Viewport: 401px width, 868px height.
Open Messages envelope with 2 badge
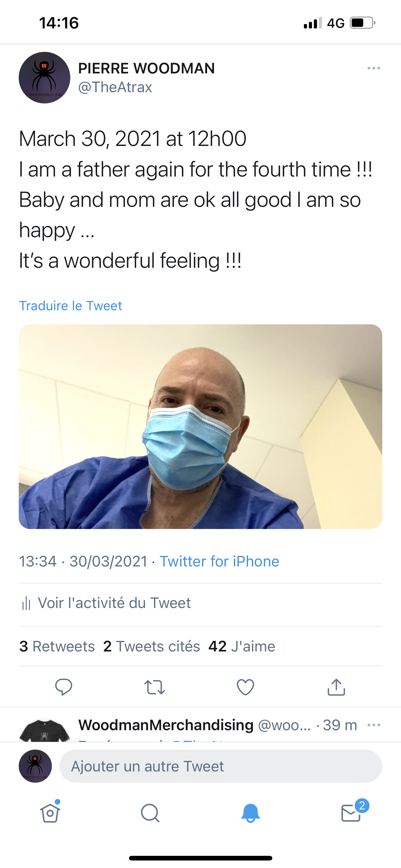coord(351,813)
